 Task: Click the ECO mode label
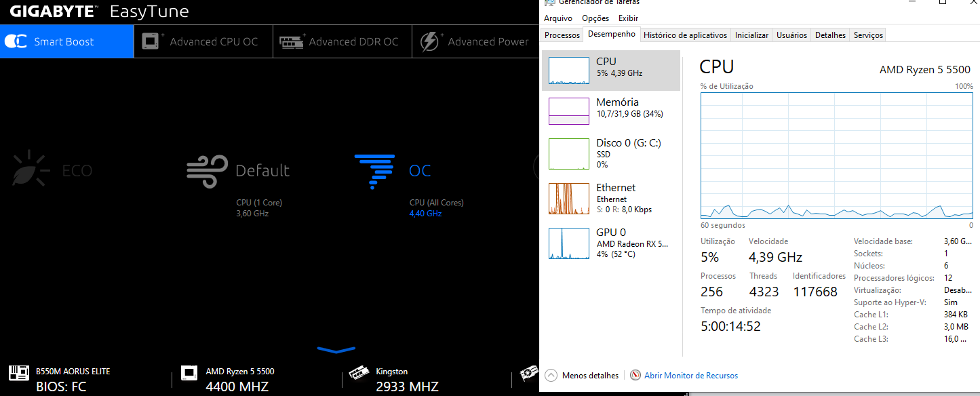[77, 170]
